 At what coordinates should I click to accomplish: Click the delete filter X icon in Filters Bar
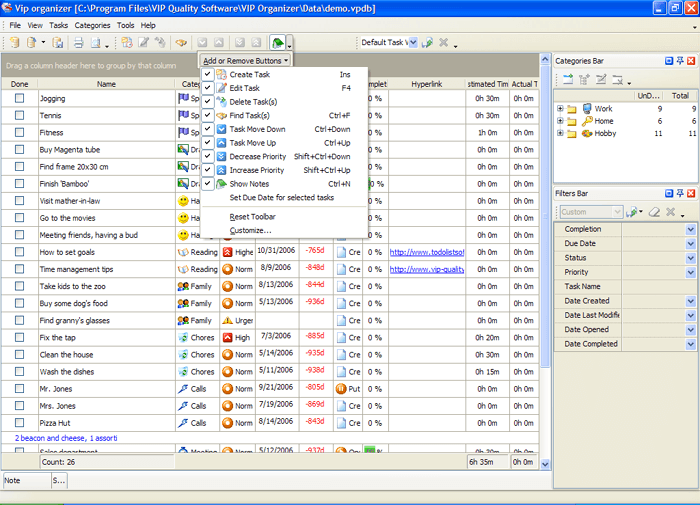pyautogui.click(x=671, y=212)
